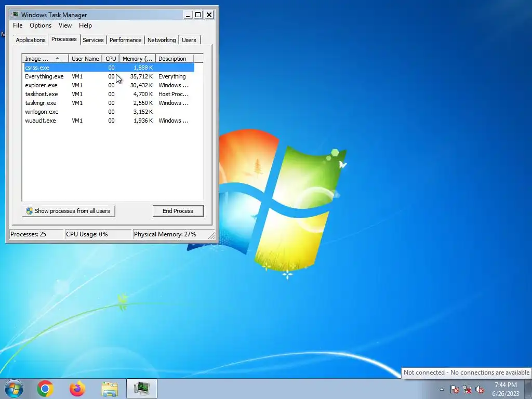Open the File menu
This screenshot has width=532, height=399.
(18, 25)
